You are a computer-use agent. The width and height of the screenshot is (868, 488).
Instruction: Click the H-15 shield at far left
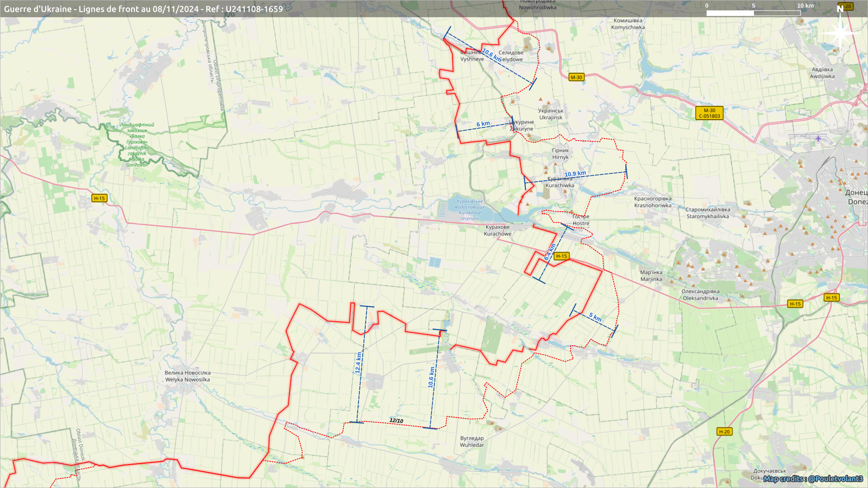point(99,198)
